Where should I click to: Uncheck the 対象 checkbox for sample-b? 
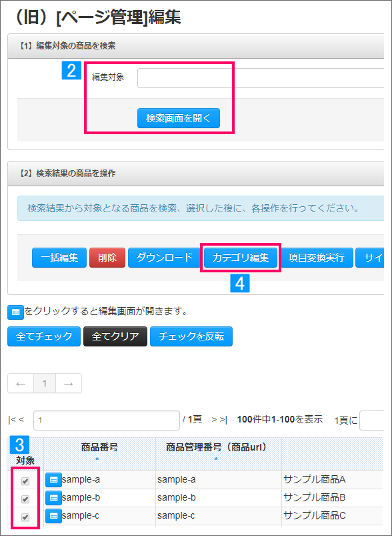coord(25,499)
